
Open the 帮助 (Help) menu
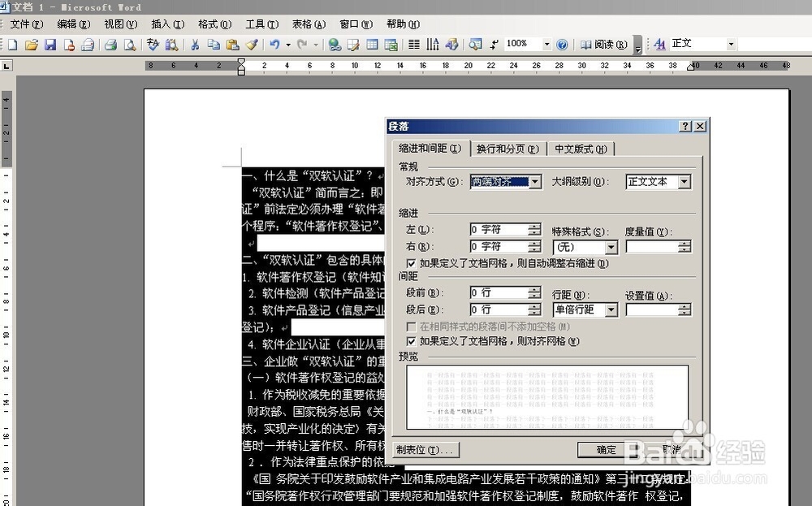[403, 24]
